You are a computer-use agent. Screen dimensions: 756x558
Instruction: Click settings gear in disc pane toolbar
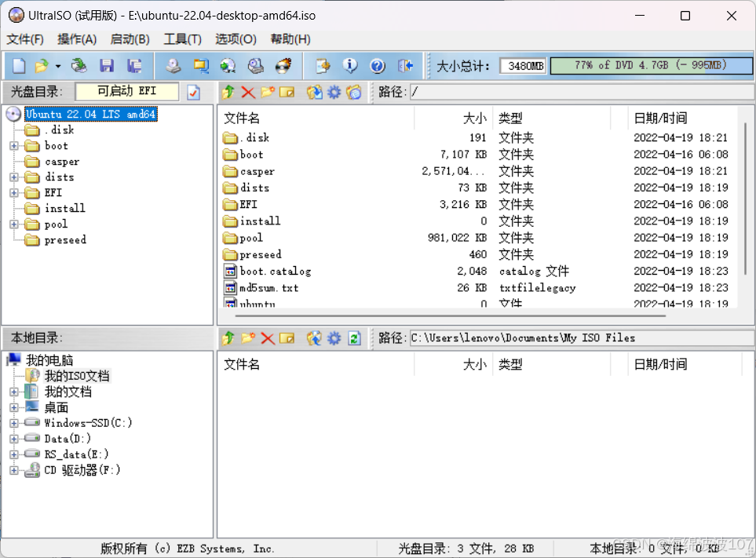pos(334,93)
